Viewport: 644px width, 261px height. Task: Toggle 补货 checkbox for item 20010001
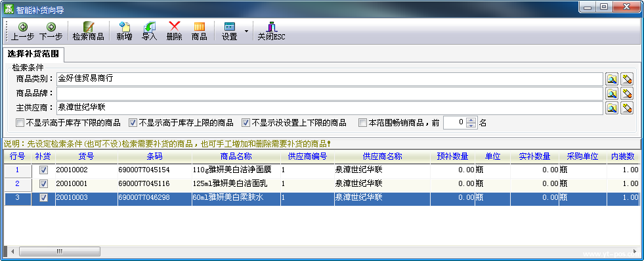(43, 183)
